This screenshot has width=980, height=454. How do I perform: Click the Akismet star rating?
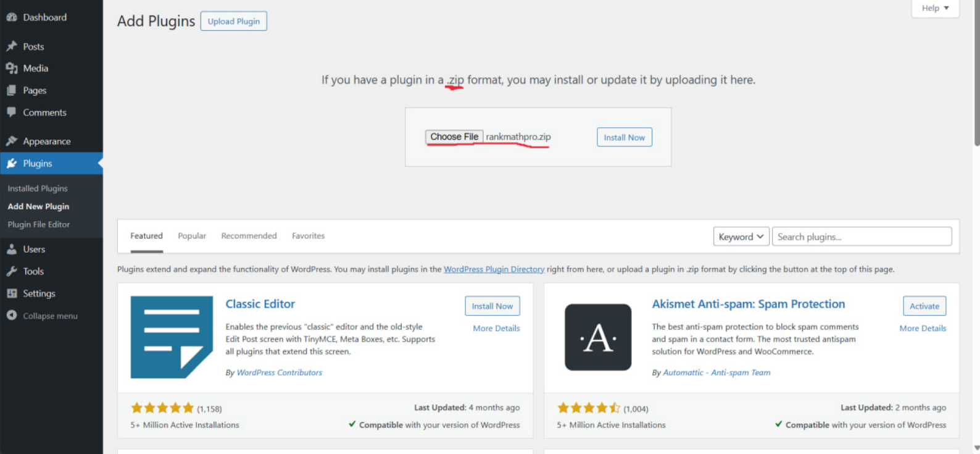tap(589, 408)
